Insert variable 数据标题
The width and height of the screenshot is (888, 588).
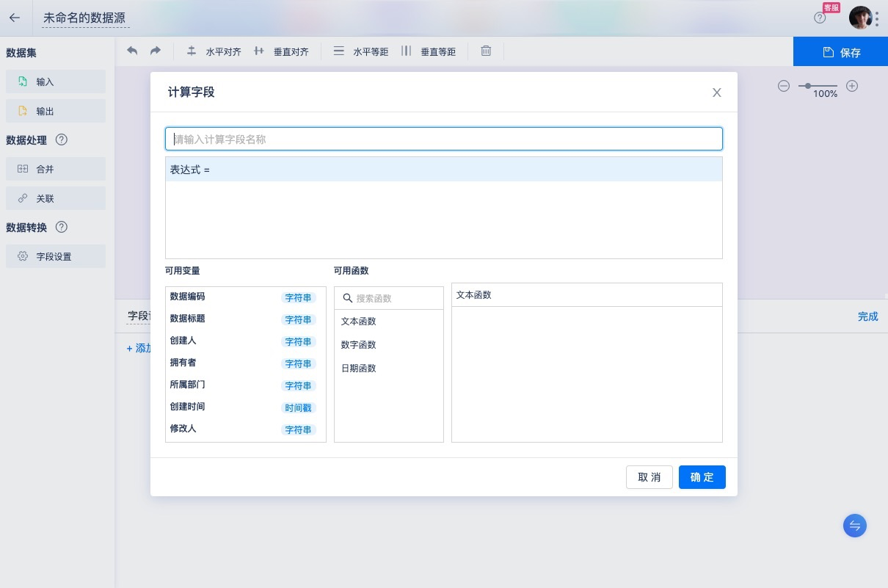tap(246, 319)
